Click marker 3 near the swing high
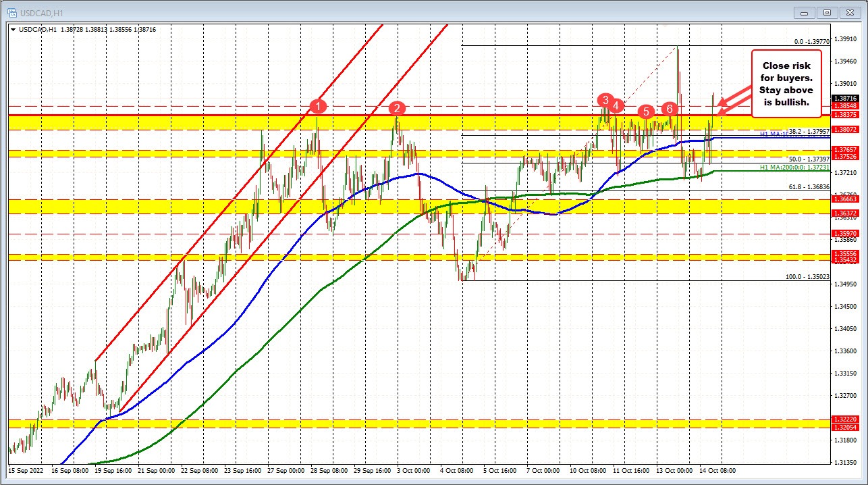This screenshot has height=485, width=868. coord(605,101)
